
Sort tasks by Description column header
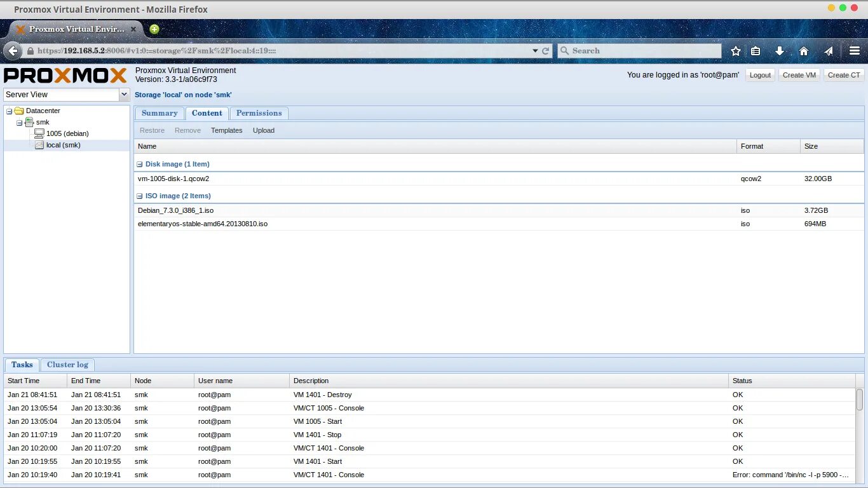pos(509,381)
